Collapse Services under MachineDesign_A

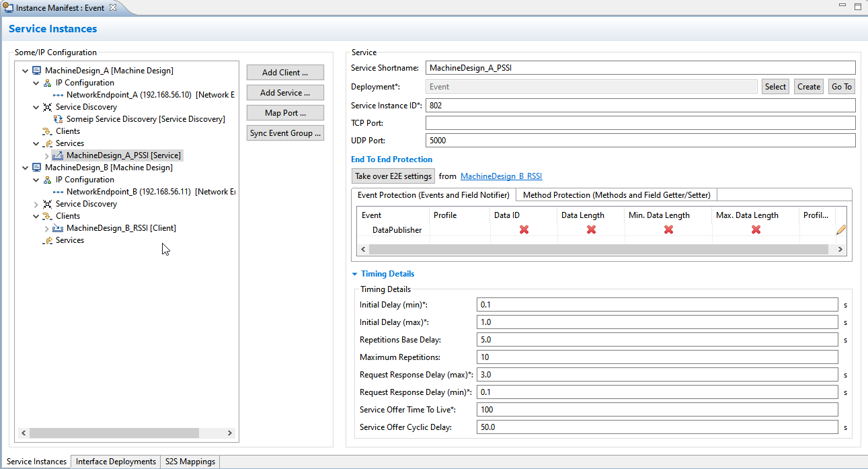pyautogui.click(x=36, y=143)
